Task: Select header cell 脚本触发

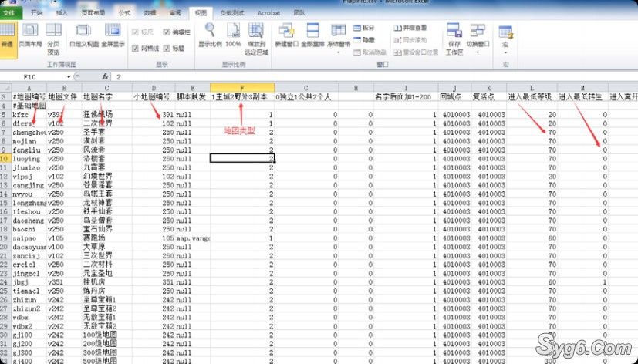Action: [x=192, y=97]
